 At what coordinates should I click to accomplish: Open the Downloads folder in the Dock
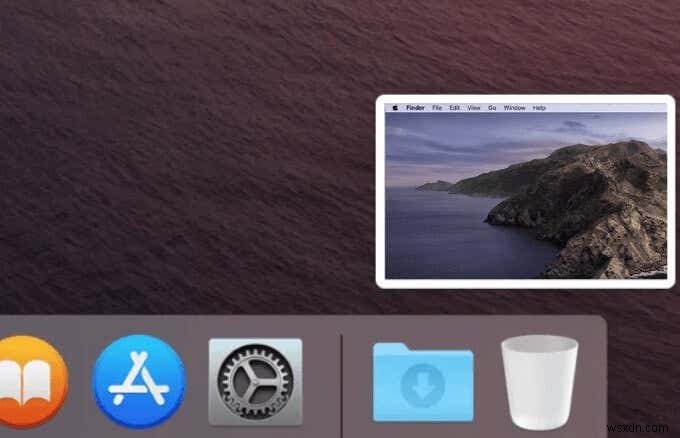[x=423, y=382]
